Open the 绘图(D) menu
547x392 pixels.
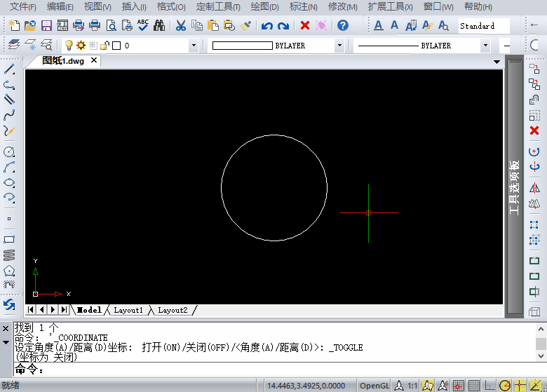point(265,6)
